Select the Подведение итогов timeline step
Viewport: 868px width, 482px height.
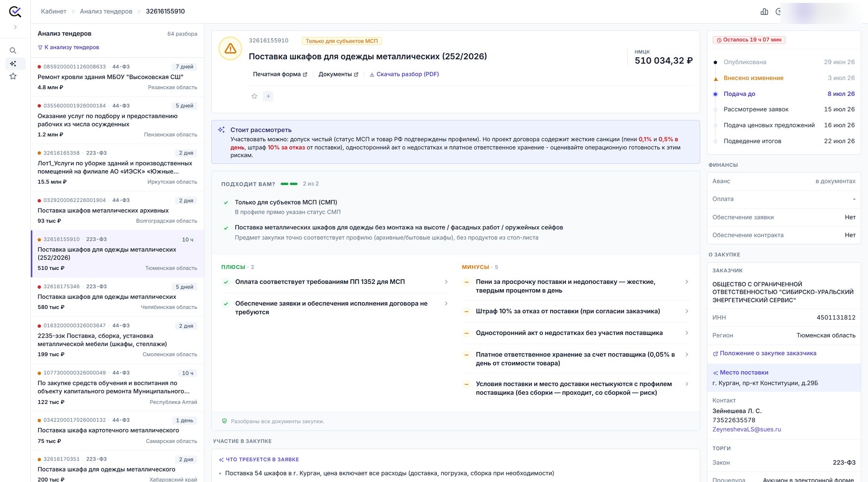[x=784, y=141]
